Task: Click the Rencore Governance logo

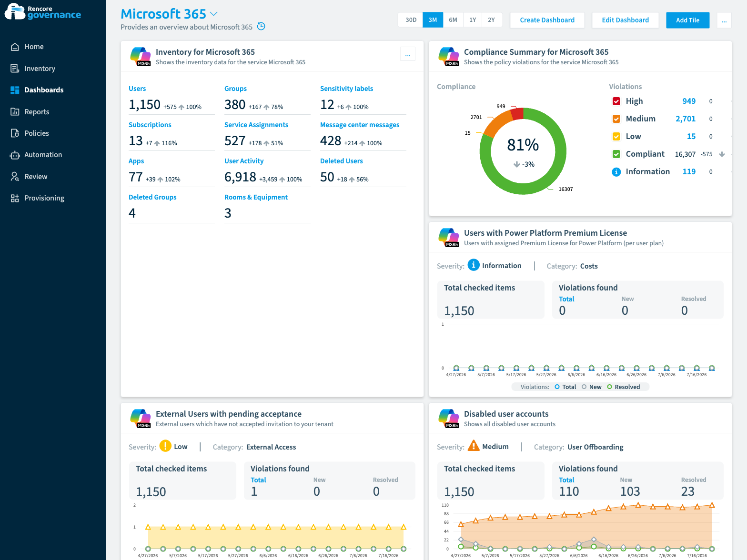Action: coord(43,12)
